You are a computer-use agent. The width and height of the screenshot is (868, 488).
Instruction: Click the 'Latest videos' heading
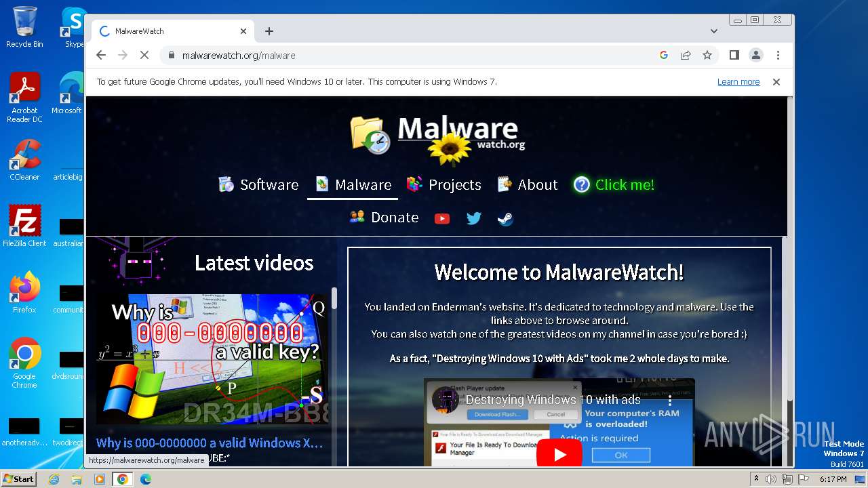[254, 263]
